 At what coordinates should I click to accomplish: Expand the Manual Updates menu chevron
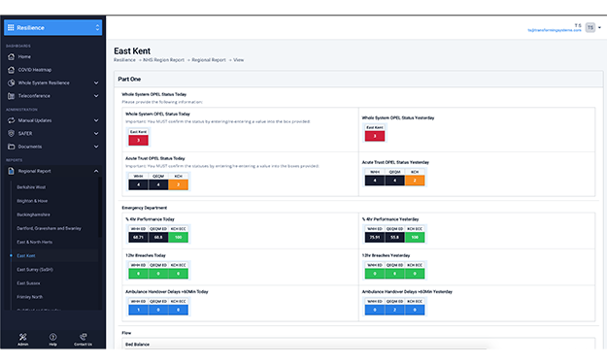coord(96,120)
